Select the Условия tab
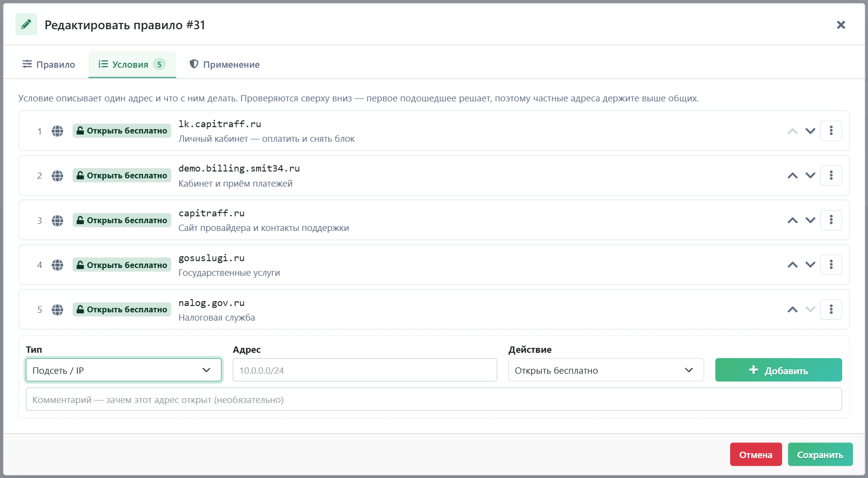 pyautogui.click(x=132, y=64)
